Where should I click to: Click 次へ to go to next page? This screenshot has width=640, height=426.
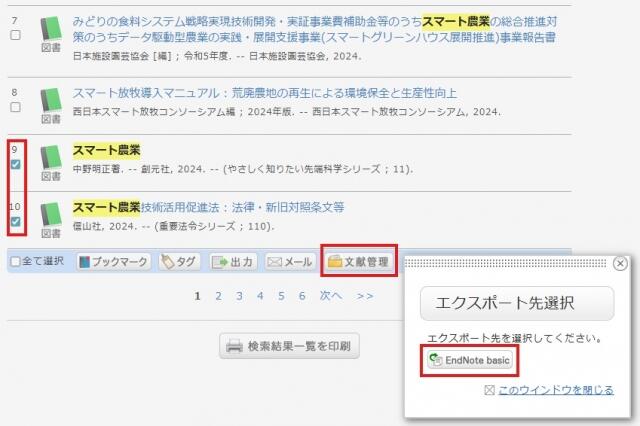click(x=330, y=296)
